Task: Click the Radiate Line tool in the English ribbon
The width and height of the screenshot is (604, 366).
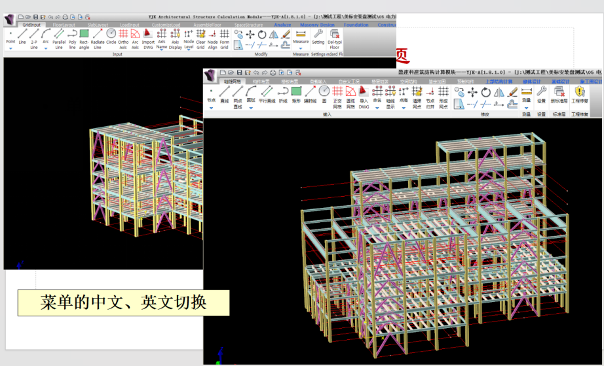Action: click(x=97, y=39)
